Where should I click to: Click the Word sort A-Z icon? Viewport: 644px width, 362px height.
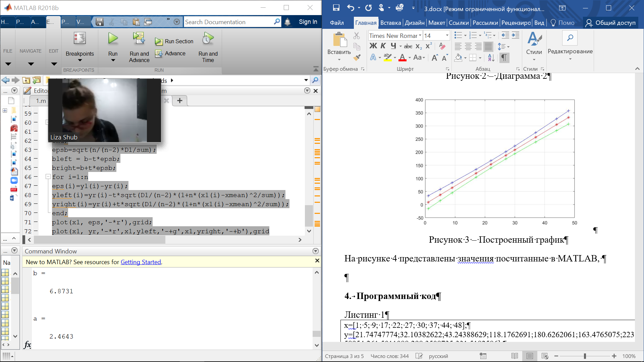491,58
